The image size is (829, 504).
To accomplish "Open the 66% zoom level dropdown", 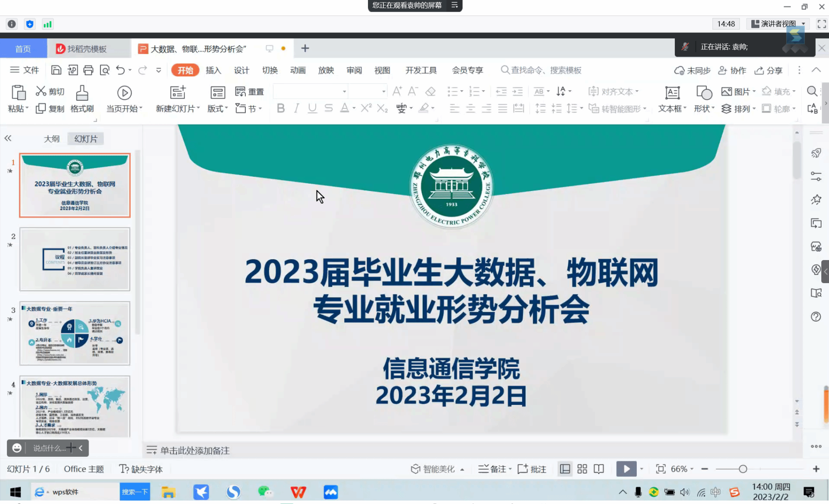I will pos(682,469).
